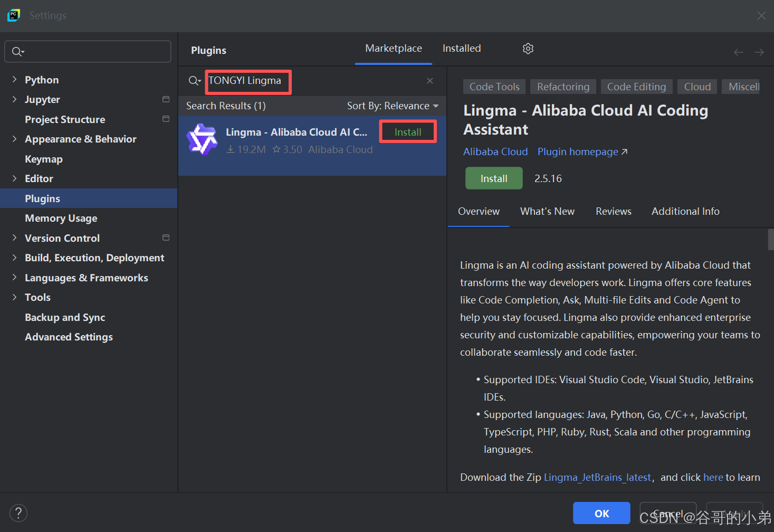The height and width of the screenshot is (532, 774).
Task: Select Plugins in the settings tree
Action: click(89, 198)
